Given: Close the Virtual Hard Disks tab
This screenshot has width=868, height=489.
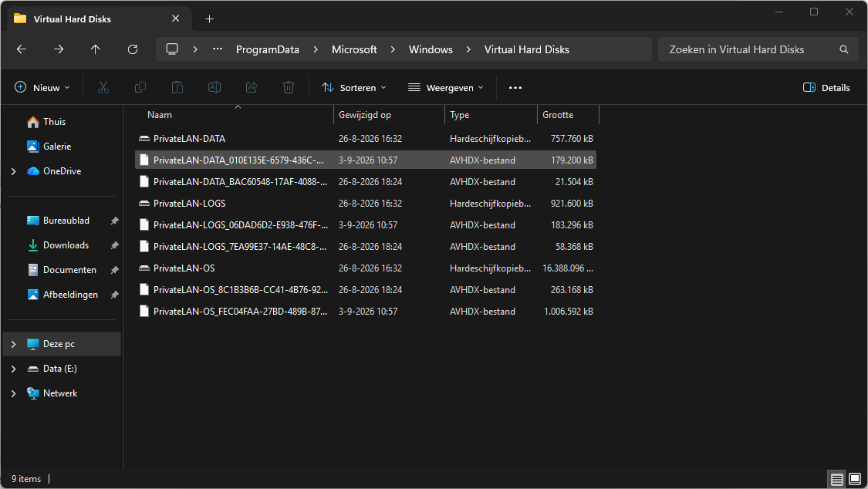Looking at the screenshot, I should point(175,19).
